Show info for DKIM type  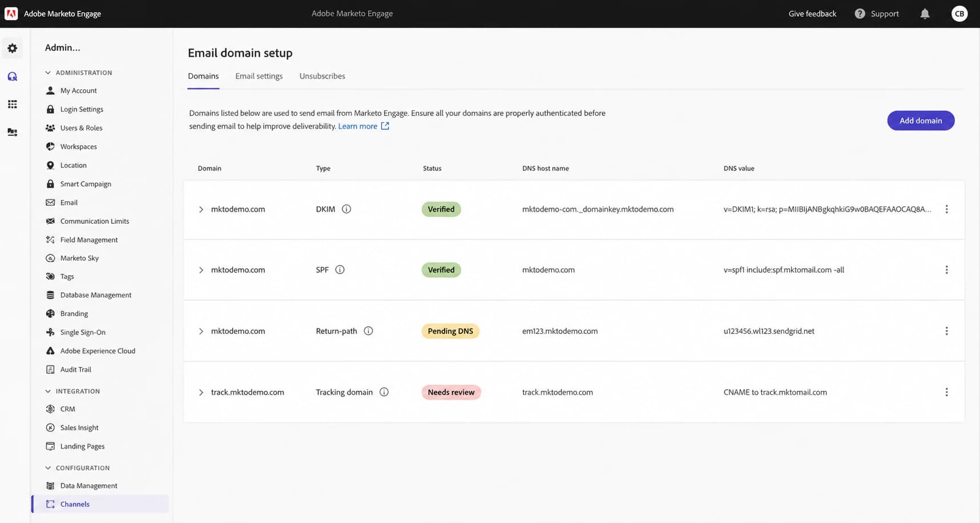point(346,209)
